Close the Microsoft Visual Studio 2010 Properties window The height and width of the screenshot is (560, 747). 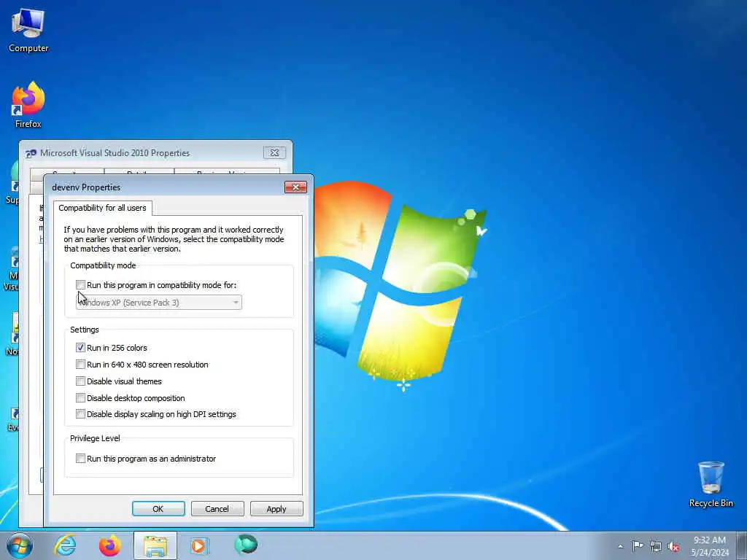coord(274,153)
